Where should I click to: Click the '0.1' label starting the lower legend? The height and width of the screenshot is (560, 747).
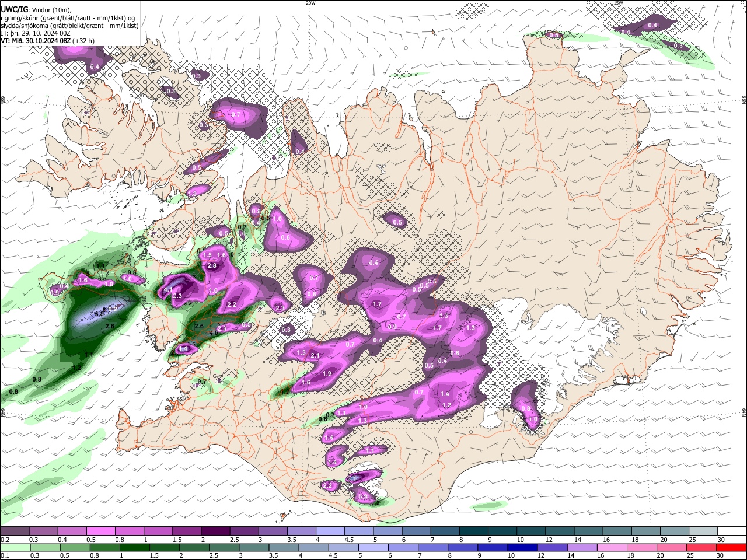coord(5,556)
